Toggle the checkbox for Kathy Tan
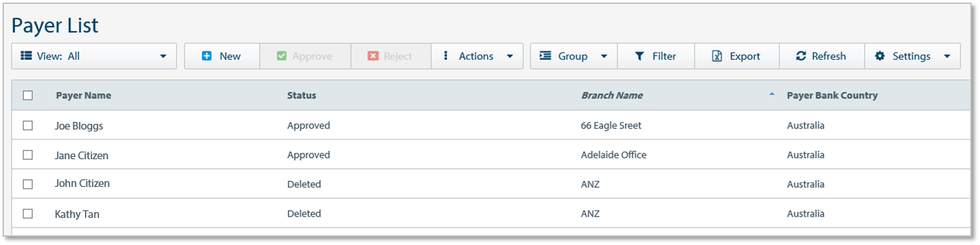980x245 pixels. point(28,213)
